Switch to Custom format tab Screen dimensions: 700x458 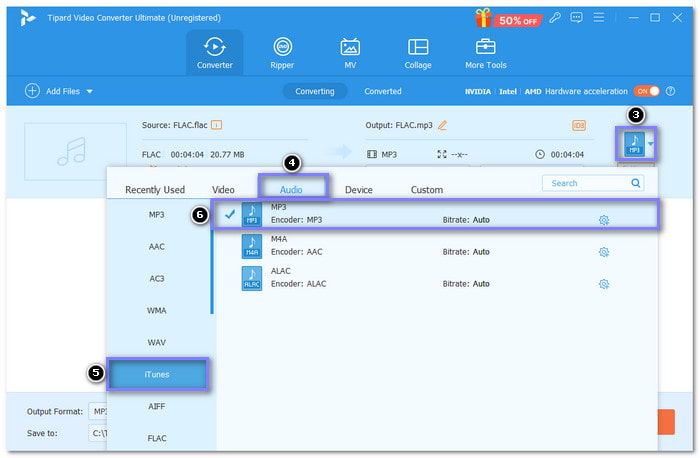pyautogui.click(x=427, y=190)
